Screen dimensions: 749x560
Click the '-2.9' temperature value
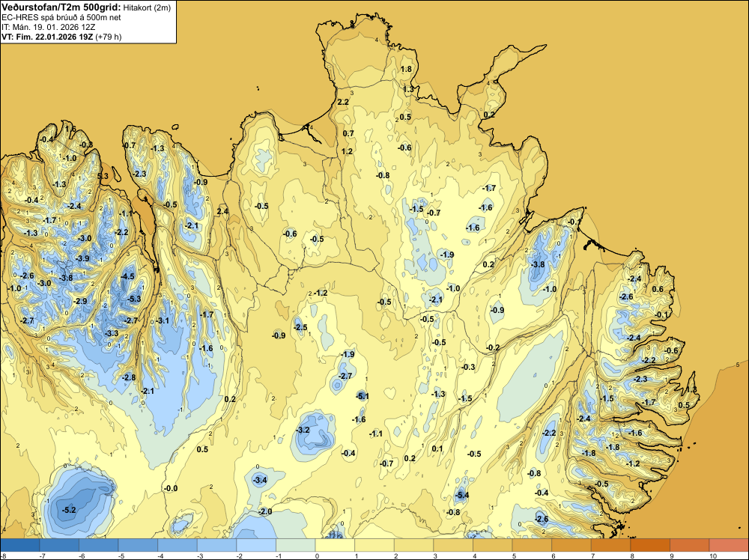click(81, 301)
